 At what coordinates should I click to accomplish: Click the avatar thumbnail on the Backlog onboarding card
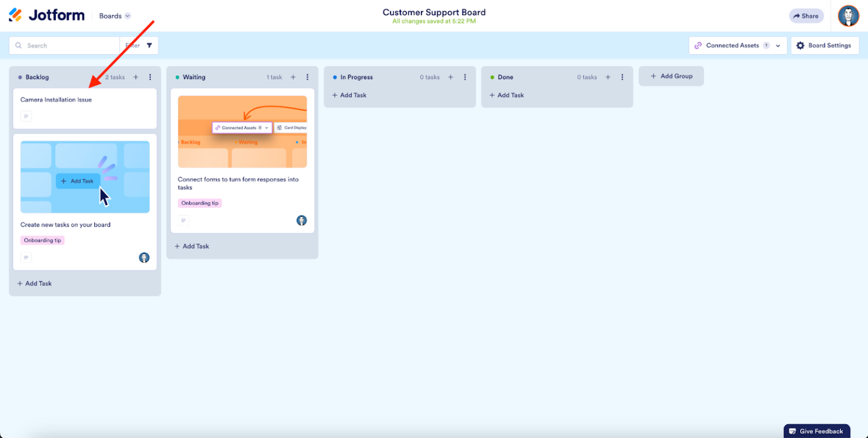pos(144,257)
